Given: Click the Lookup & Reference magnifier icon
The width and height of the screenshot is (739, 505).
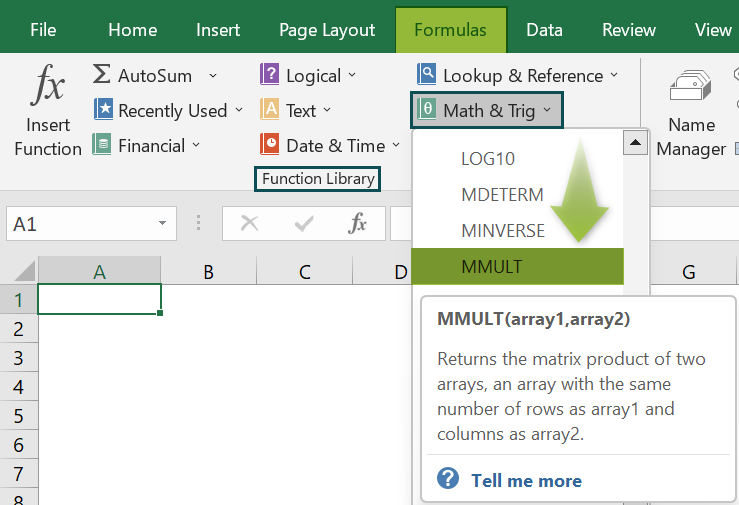Looking at the screenshot, I should [427, 74].
